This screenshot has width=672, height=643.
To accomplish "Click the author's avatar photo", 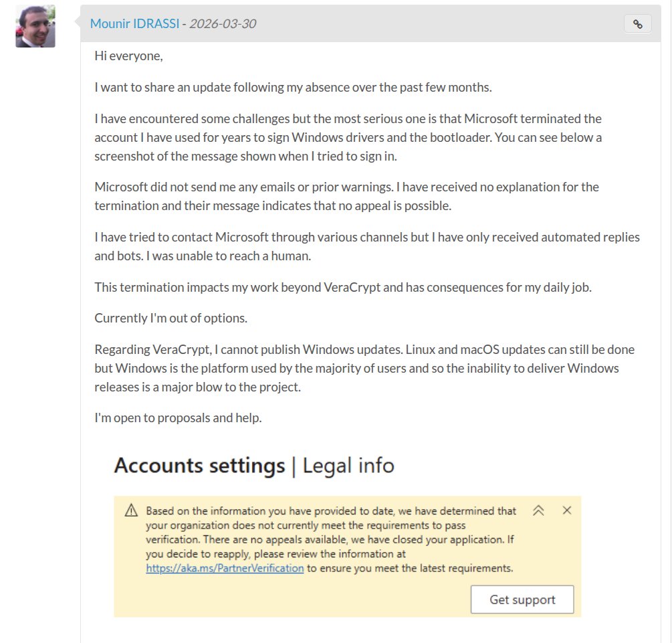I will click(35, 27).
